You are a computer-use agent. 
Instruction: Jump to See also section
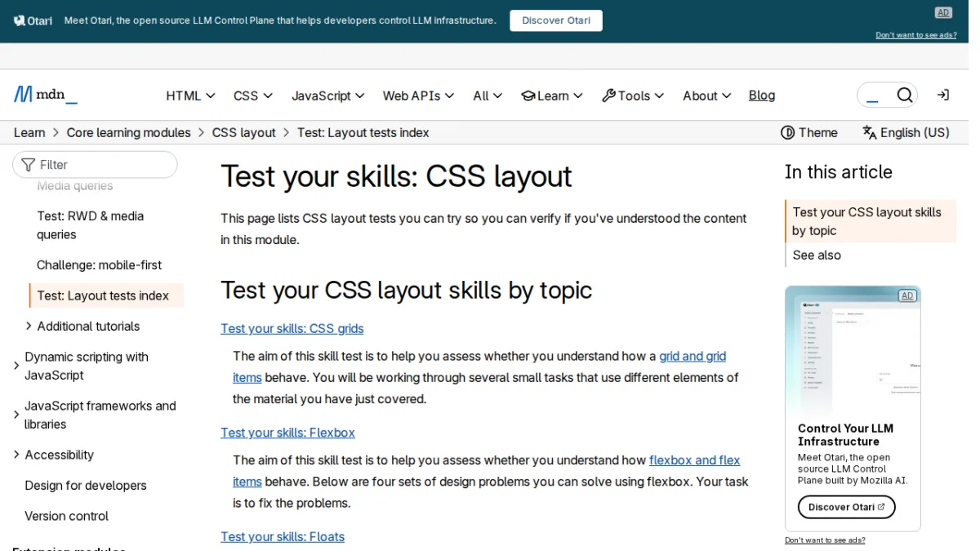point(817,255)
